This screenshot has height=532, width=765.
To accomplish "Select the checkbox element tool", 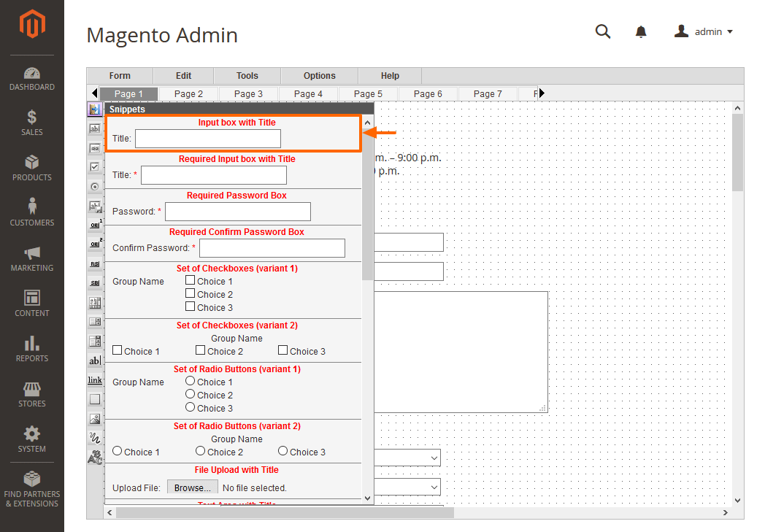I will 95,166.
